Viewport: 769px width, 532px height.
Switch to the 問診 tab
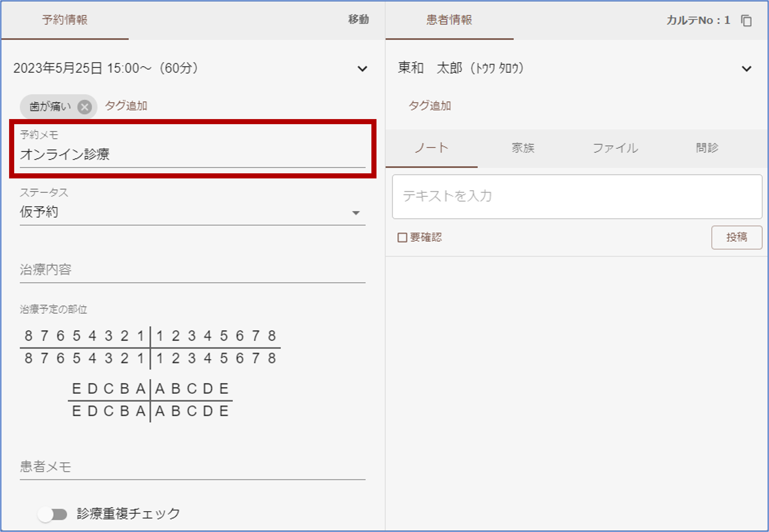(707, 148)
